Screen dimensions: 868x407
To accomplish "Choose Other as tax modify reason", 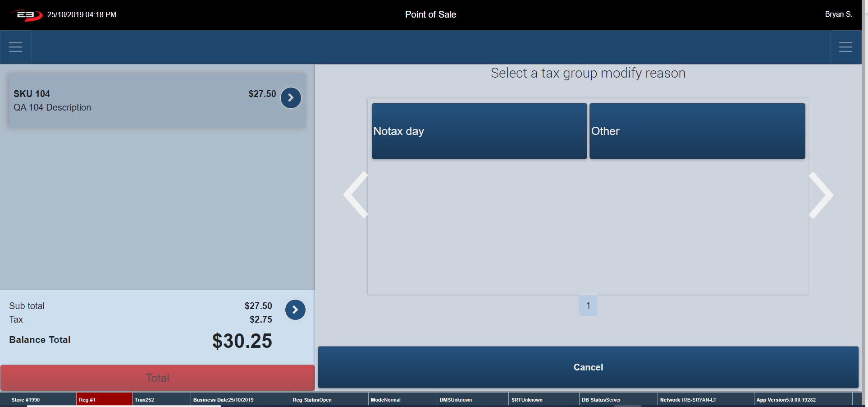I will [x=697, y=131].
